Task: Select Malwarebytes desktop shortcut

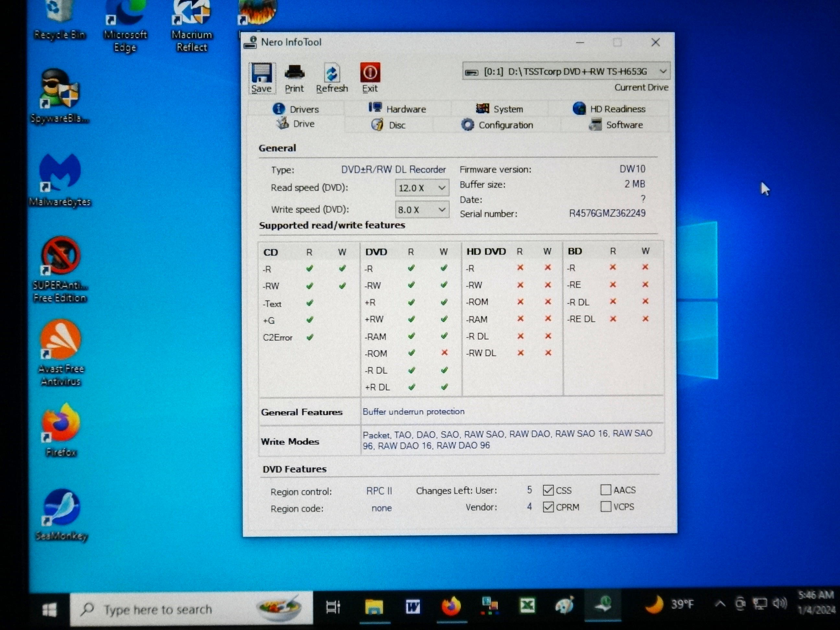Action: (60, 180)
